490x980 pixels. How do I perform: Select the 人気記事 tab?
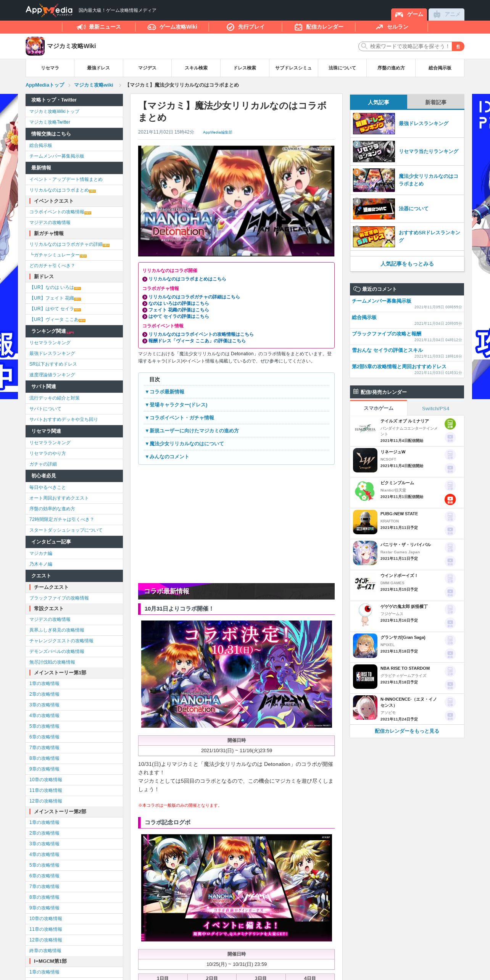[379, 102]
